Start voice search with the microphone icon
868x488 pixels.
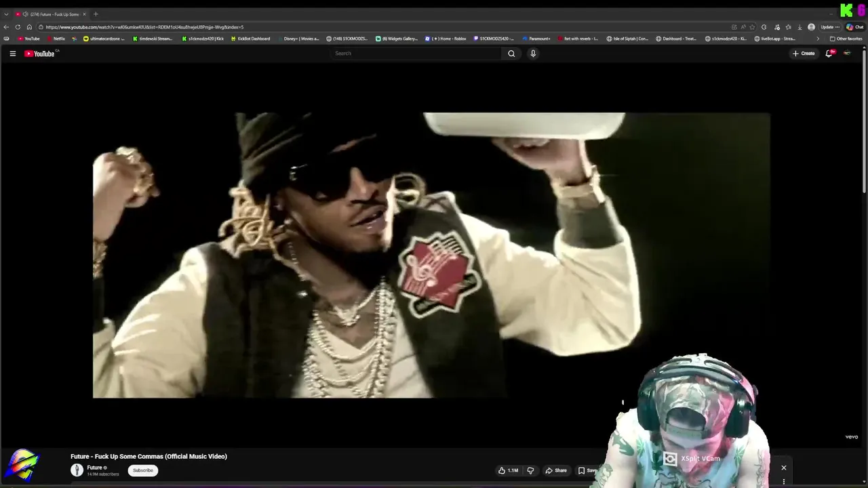point(533,54)
